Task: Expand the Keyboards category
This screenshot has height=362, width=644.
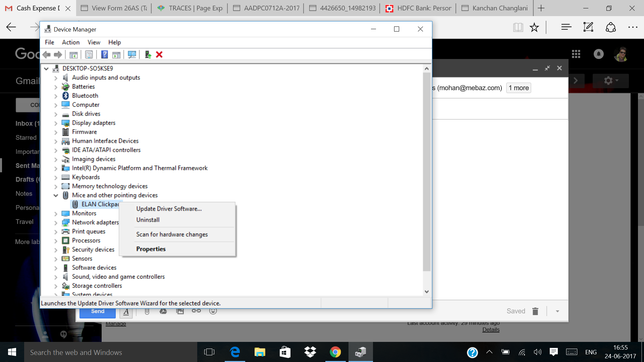Action: [x=56, y=178]
